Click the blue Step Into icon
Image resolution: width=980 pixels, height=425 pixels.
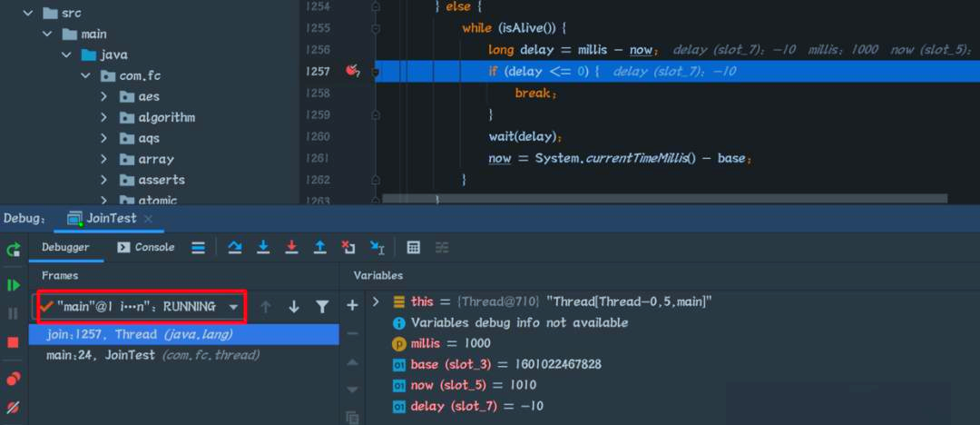point(263,248)
